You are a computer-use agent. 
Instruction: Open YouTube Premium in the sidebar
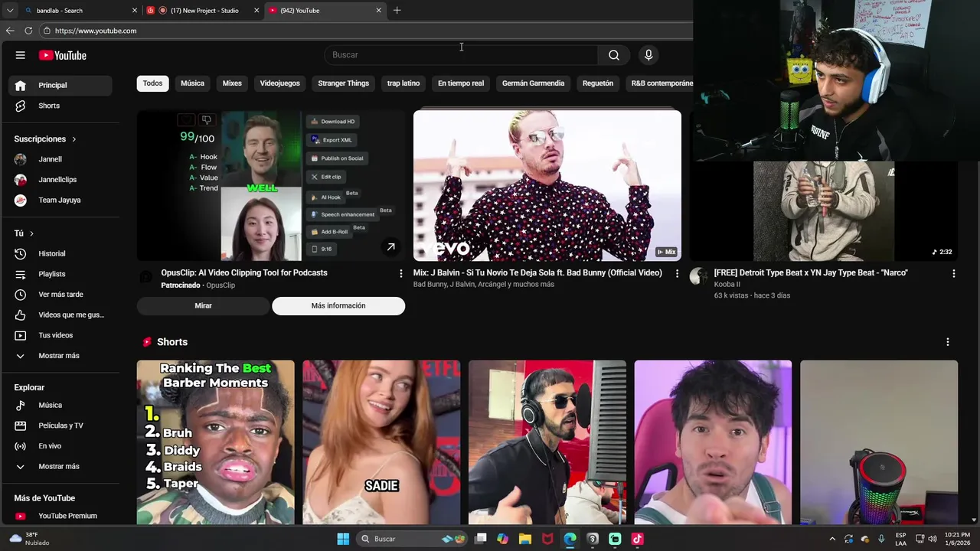[x=60, y=516]
